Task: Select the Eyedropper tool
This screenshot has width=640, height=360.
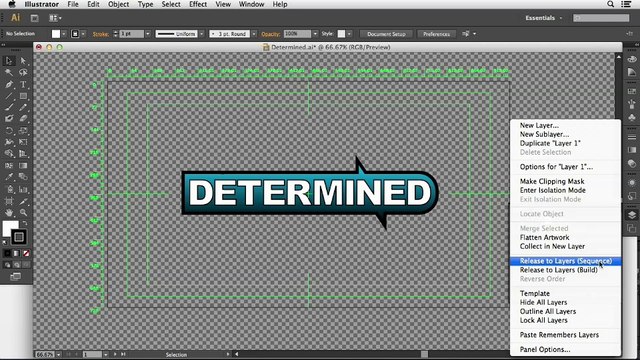Action: pos(9,177)
